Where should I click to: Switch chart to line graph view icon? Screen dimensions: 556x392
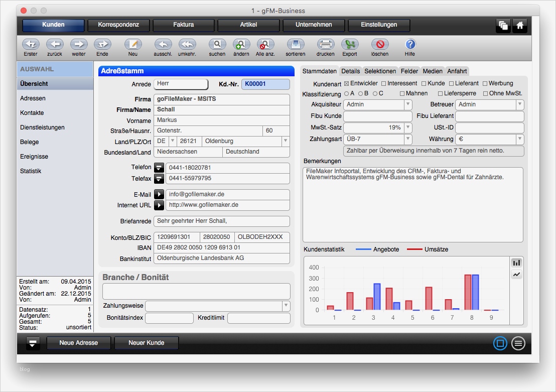tap(516, 275)
